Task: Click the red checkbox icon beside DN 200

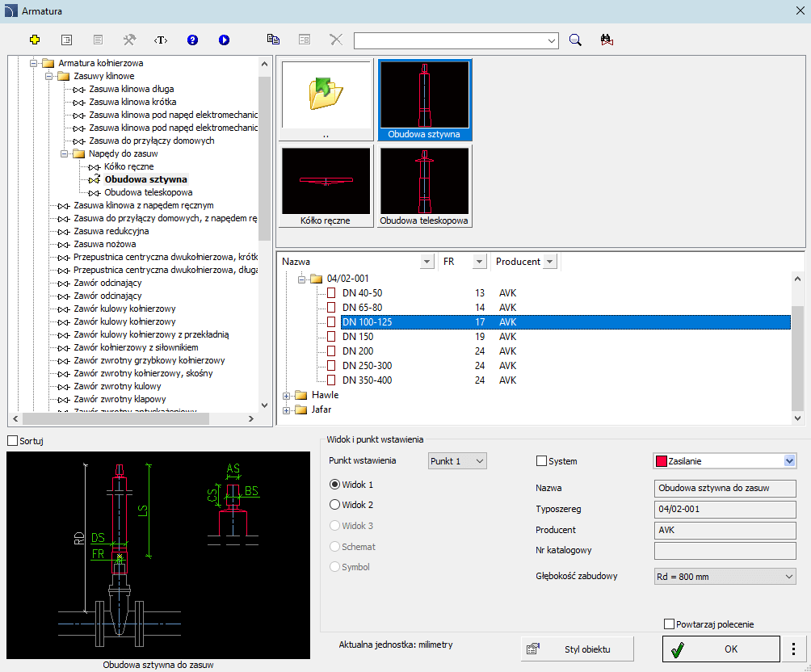Action: (x=331, y=351)
